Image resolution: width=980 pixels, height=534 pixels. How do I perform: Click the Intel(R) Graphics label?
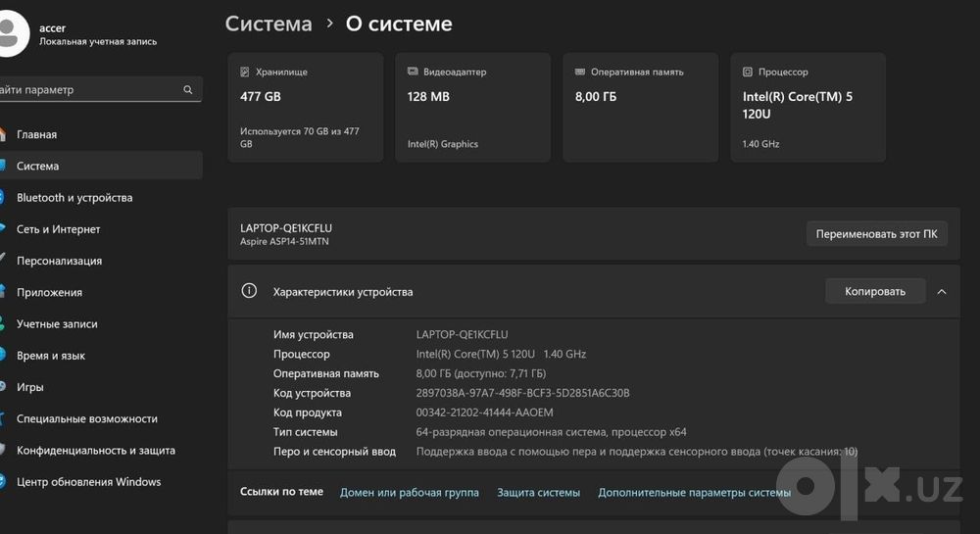[443, 144]
